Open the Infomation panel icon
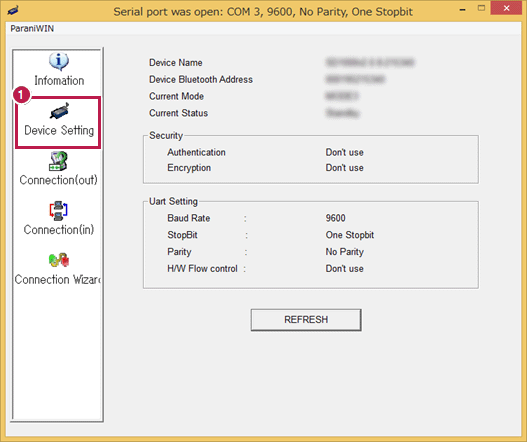Image resolution: width=527 pixels, height=442 pixels. 59,62
